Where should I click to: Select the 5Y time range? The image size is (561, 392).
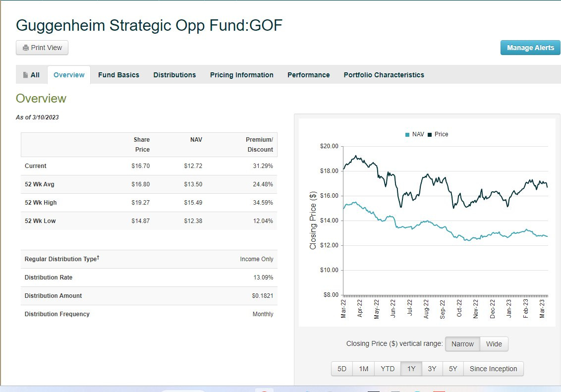pos(453,369)
